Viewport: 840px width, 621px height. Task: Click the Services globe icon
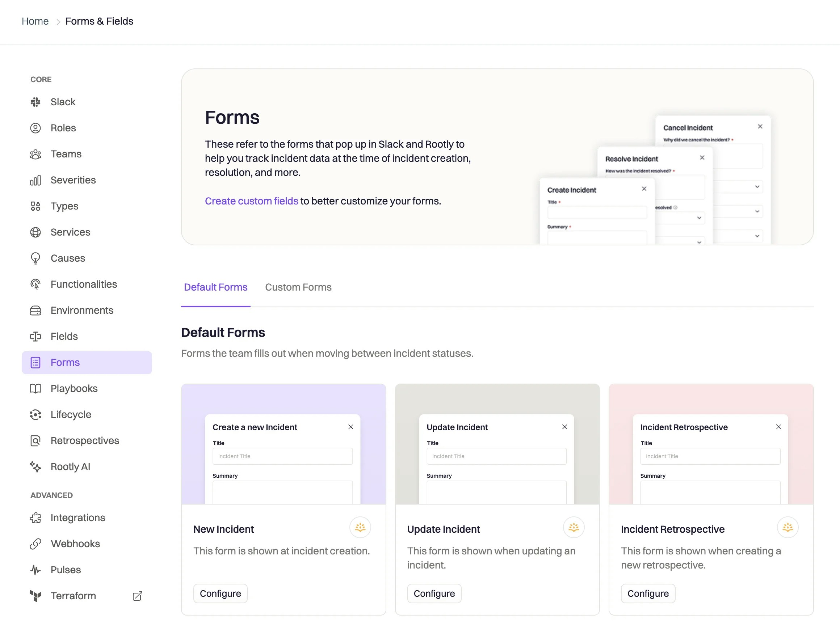tap(35, 232)
